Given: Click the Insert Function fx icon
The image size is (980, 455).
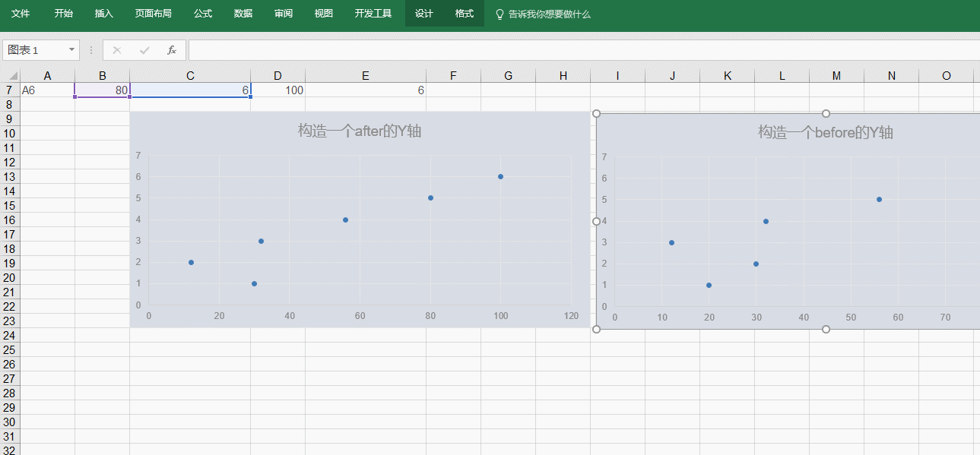Looking at the screenshot, I should [x=172, y=50].
